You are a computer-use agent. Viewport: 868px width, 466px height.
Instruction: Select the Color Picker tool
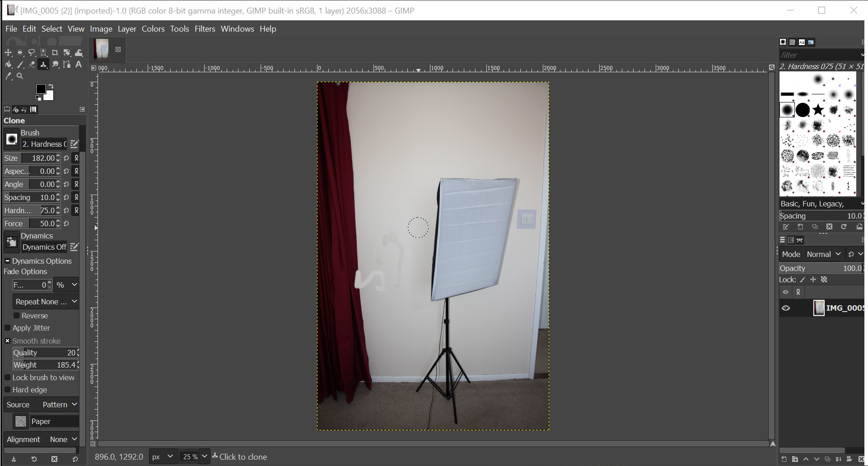8,76
